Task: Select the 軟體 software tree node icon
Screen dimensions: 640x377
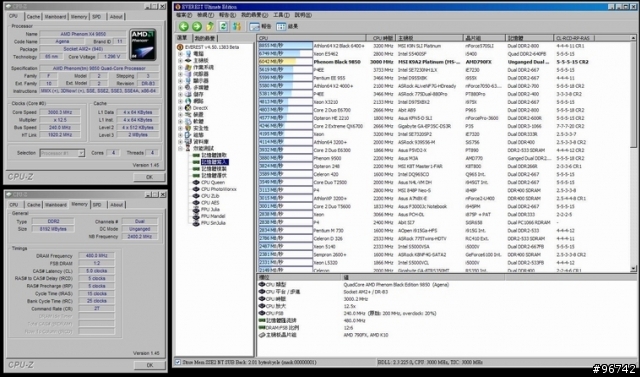Action: (188, 121)
